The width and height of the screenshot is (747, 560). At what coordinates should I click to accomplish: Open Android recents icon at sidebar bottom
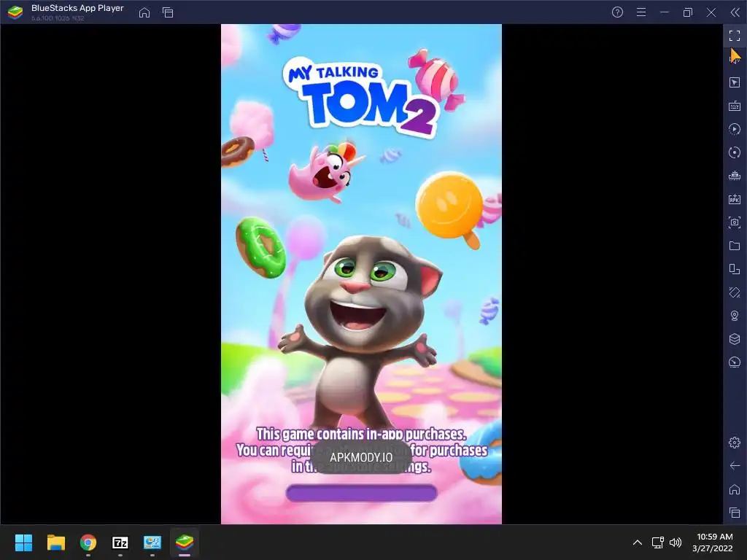[735, 513]
